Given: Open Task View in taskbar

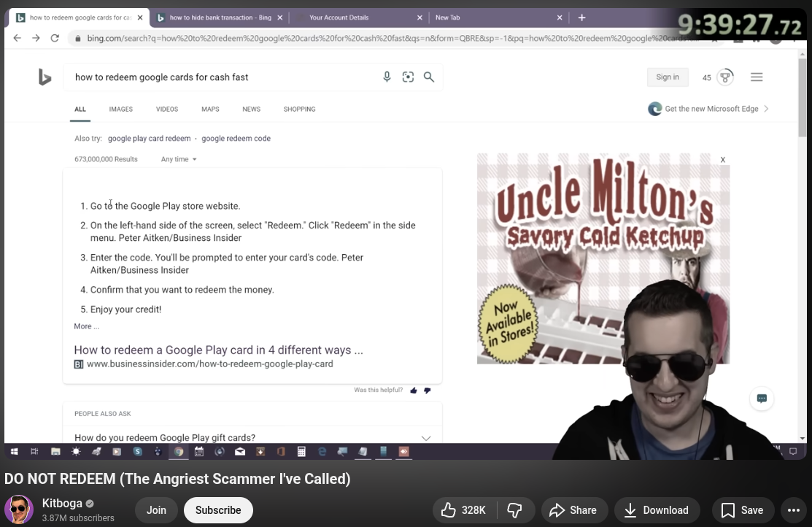Looking at the screenshot, I should [34, 452].
